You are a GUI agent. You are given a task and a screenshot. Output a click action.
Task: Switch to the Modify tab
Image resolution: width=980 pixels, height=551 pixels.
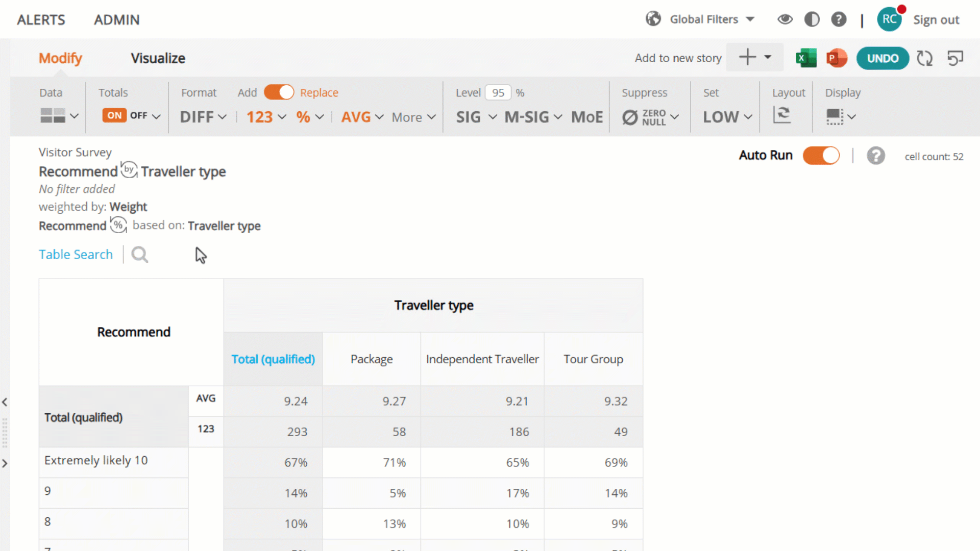[60, 58]
